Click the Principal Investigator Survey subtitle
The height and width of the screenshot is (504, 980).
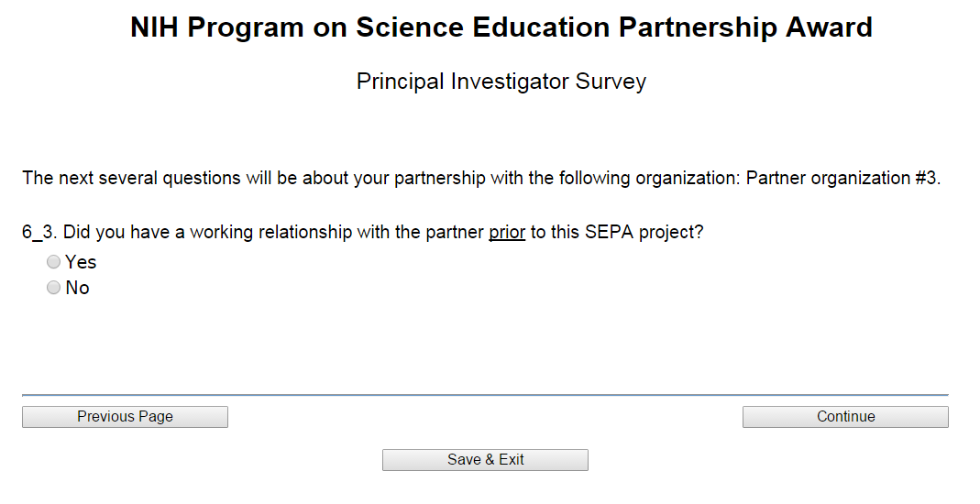501,82
